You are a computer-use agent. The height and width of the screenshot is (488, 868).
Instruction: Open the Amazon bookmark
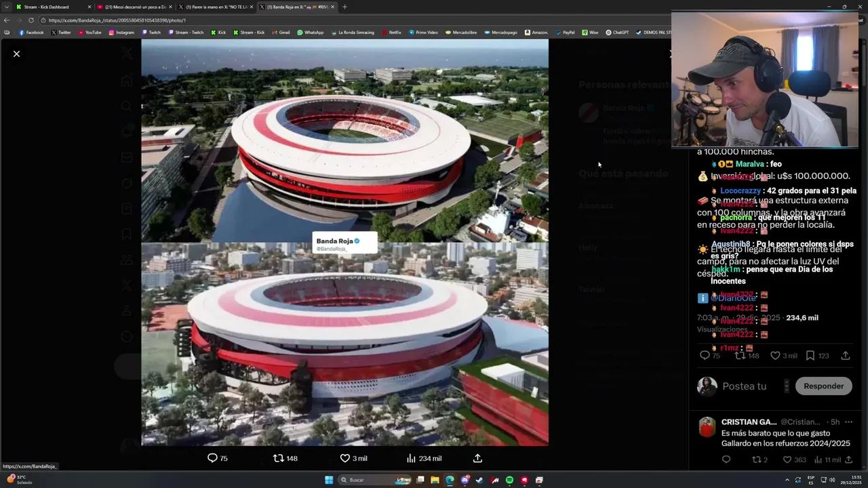[x=536, y=33]
